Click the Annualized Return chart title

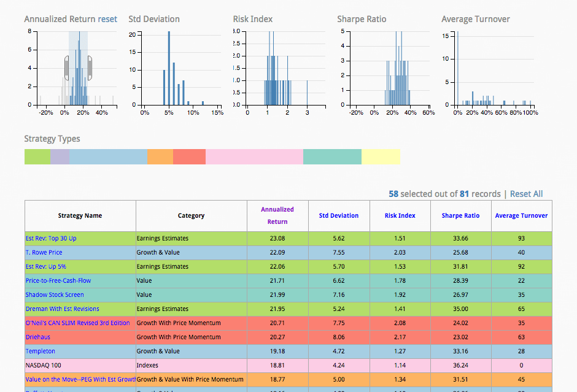coord(60,19)
